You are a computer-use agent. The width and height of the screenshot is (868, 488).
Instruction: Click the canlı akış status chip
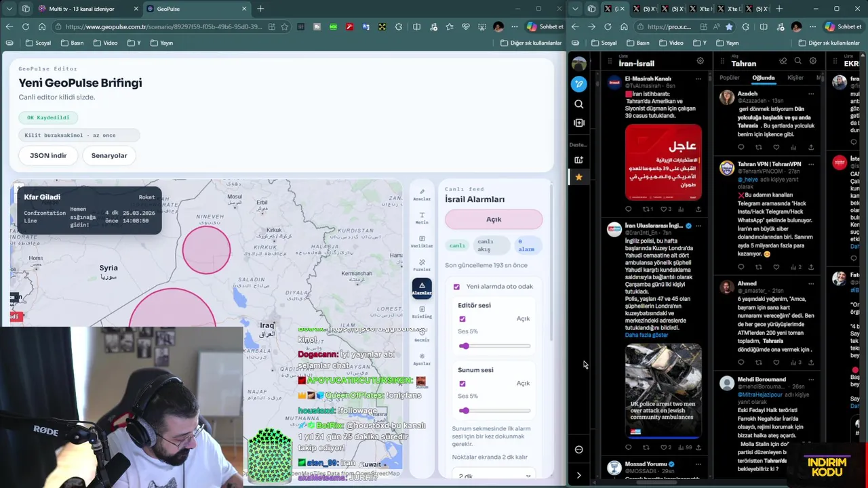tap(493, 245)
